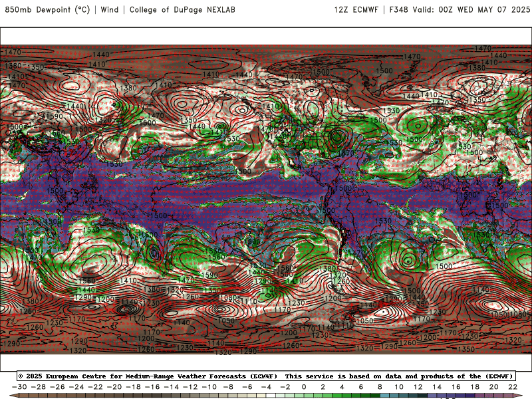The image size is (532, 399).
Task: Choose the 18 label on the scale
Action: point(475,387)
